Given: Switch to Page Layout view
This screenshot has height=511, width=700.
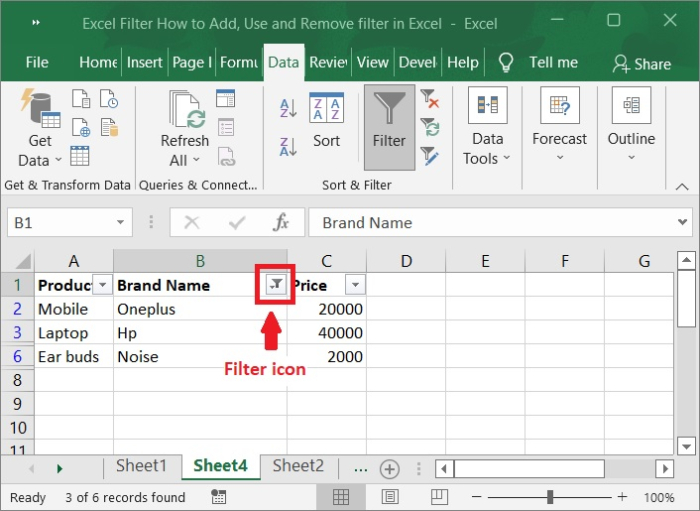Looking at the screenshot, I should pyautogui.click(x=390, y=497).
